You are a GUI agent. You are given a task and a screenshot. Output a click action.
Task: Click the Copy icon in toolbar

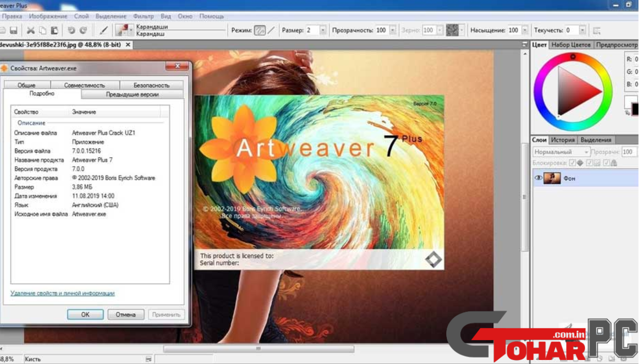coord(43,30)
